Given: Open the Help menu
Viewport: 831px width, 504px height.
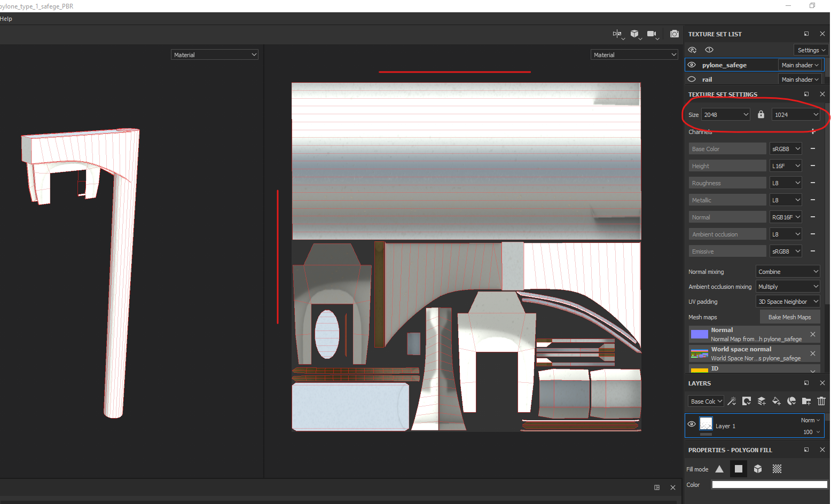Looking at the screenshot, I should click(x=6, y=19).
